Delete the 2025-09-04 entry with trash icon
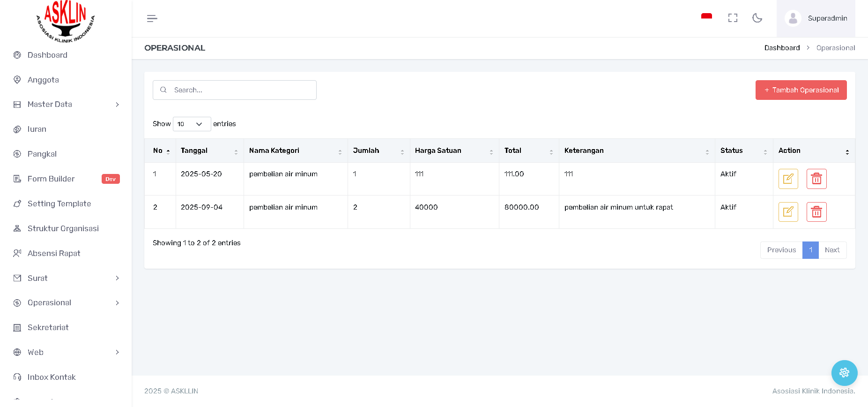 (x=816, y=212)
